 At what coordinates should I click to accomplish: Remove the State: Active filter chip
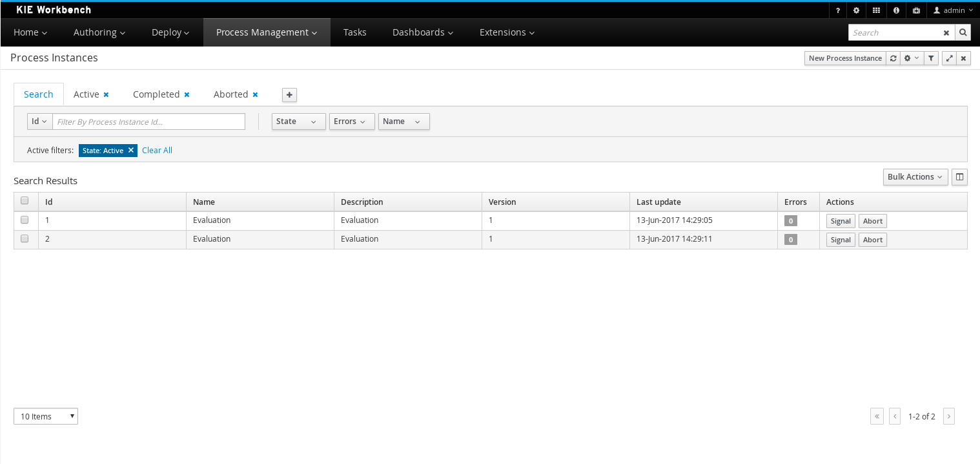[x=131, y=151]
